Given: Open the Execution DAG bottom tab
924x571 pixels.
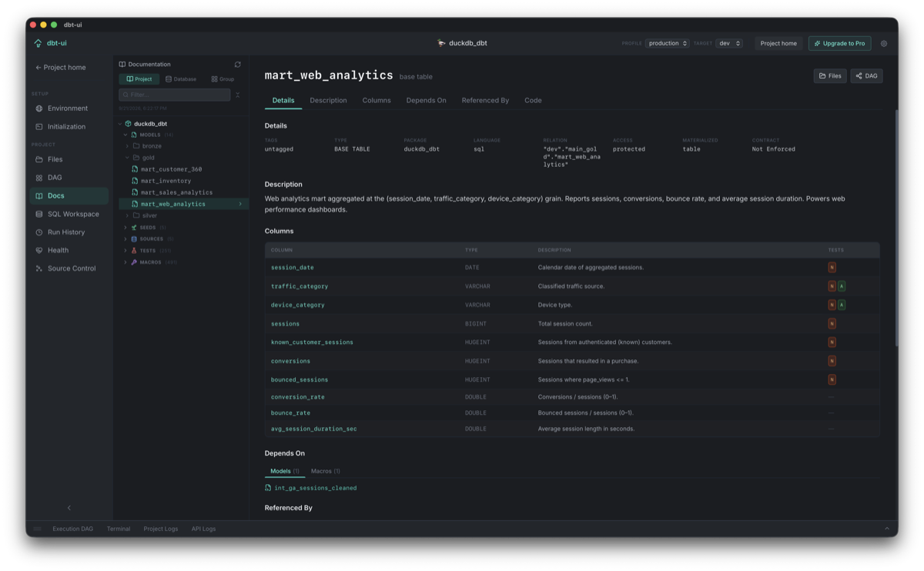Looking at the screenshot, I should click(x=73, y=529).
